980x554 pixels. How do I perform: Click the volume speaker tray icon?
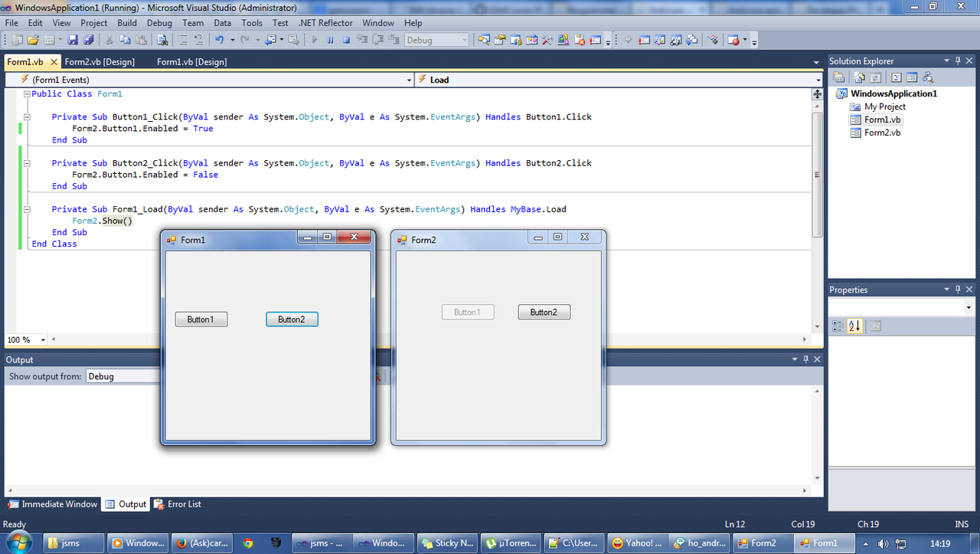click(x=883, y=543)
